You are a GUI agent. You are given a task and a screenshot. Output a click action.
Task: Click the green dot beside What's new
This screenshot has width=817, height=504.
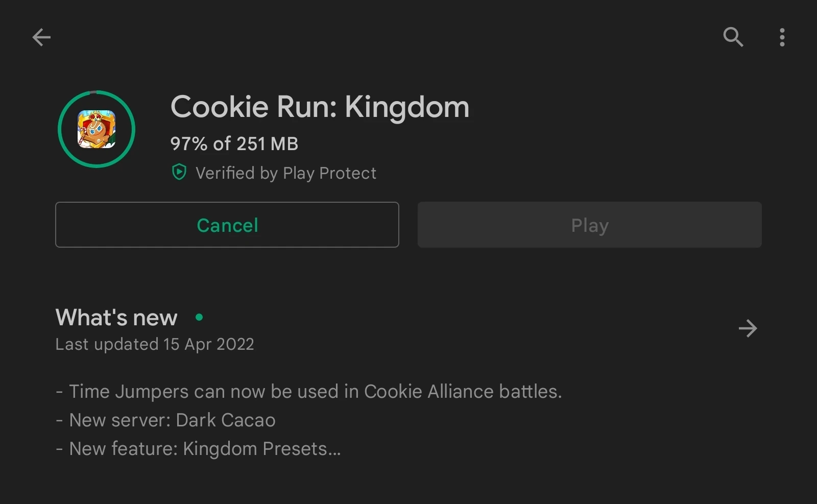click(x=199, y=318)
